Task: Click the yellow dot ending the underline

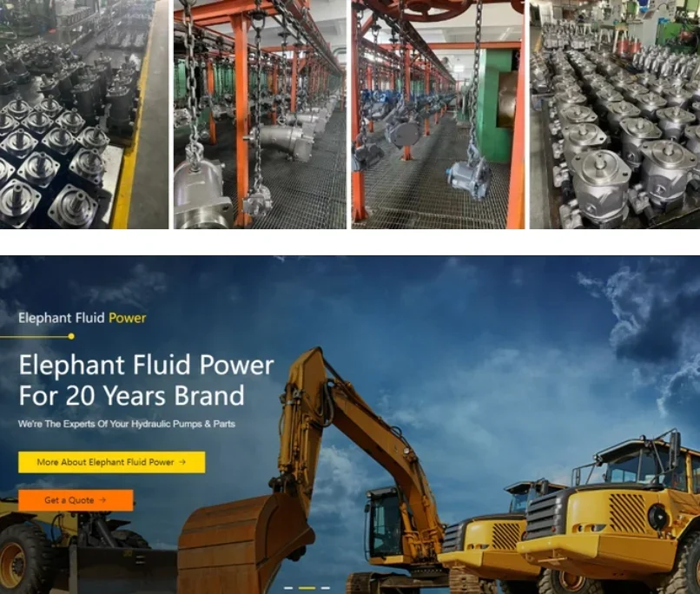Action: pyautogui.click(x=71, y=336)
